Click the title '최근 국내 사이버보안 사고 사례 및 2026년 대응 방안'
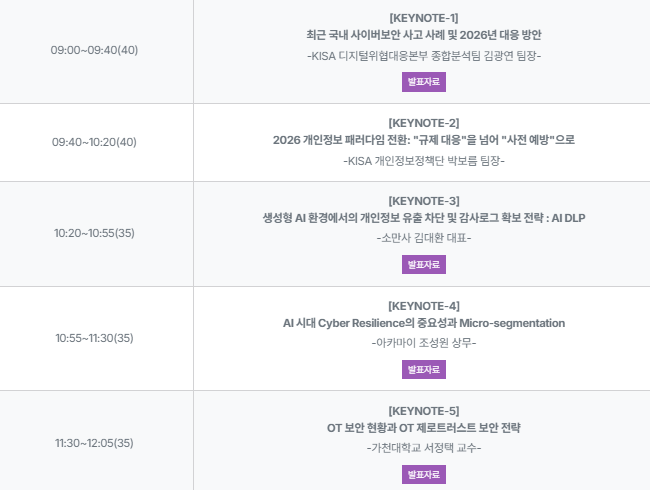This screenshot has width=650, height=490. tap(423, 34)
